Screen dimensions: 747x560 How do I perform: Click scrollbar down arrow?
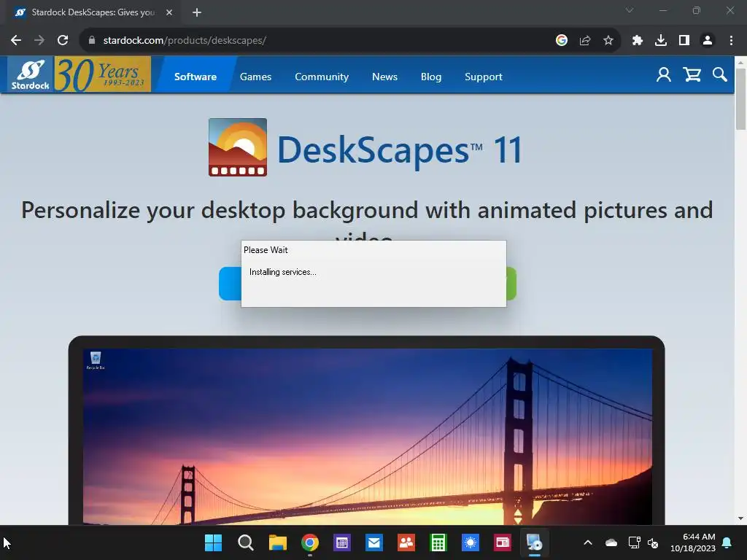740,518
